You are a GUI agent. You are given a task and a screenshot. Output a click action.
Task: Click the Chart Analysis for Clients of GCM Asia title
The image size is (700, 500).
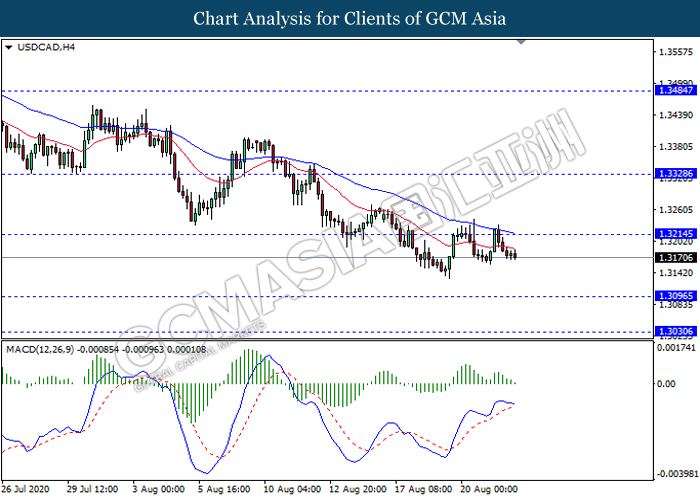coord(350,18)
